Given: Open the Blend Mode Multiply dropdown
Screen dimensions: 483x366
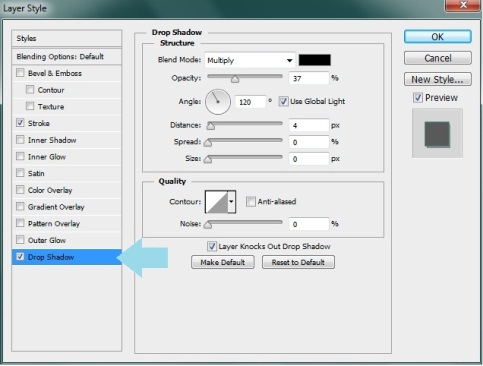Looking at the screenshot, I should pos(250,60).
